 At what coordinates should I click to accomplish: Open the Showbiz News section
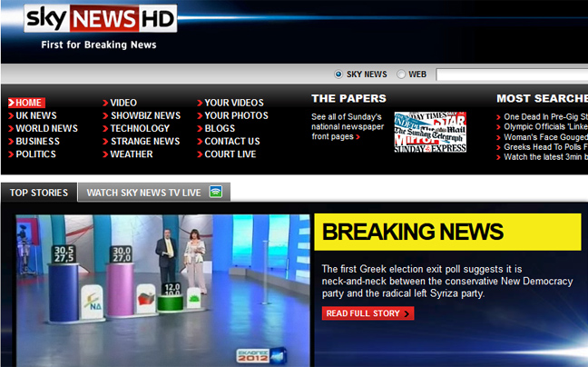tap(144, 115)
